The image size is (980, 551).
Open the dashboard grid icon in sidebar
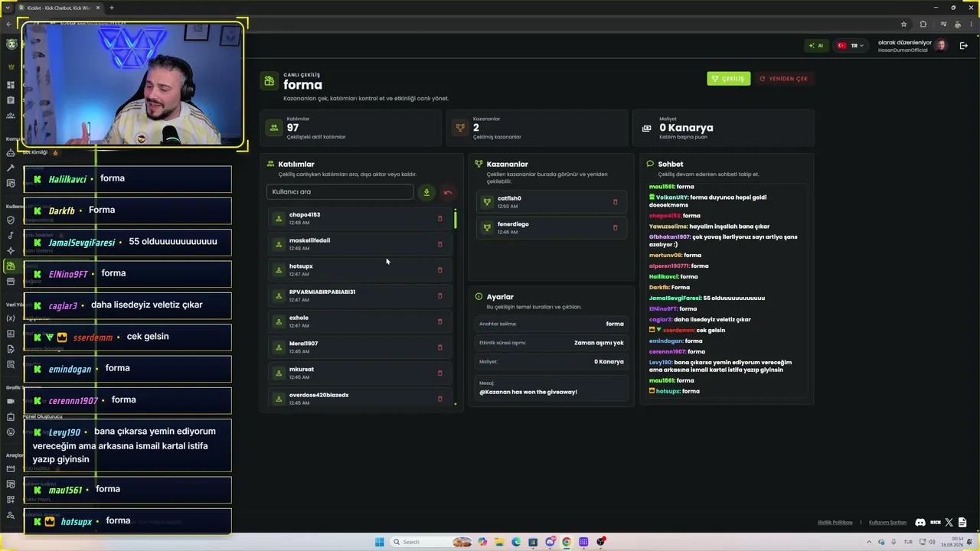pos(11,85)
